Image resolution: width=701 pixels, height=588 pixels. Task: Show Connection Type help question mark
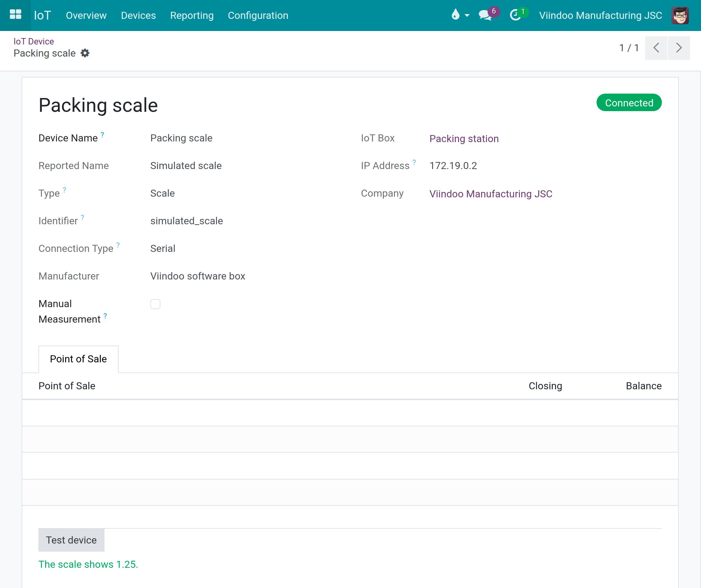[118, 245]
